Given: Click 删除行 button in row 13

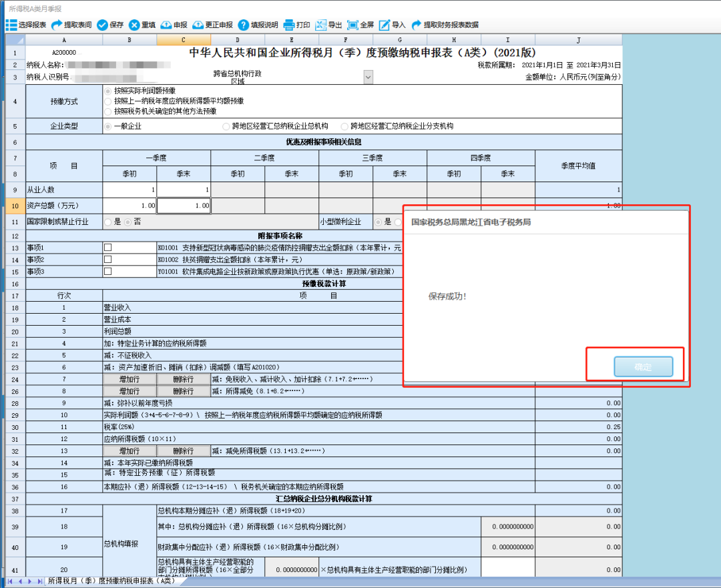Looking at the screenshot, I should [183, 451].
